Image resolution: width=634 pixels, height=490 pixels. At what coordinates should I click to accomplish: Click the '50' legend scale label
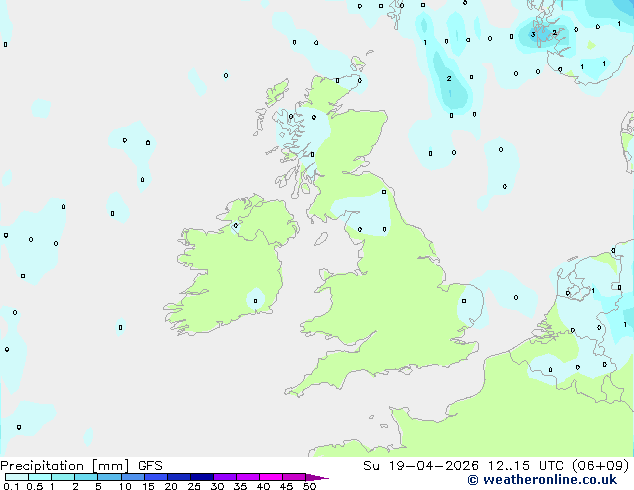[x=309, y=486]
